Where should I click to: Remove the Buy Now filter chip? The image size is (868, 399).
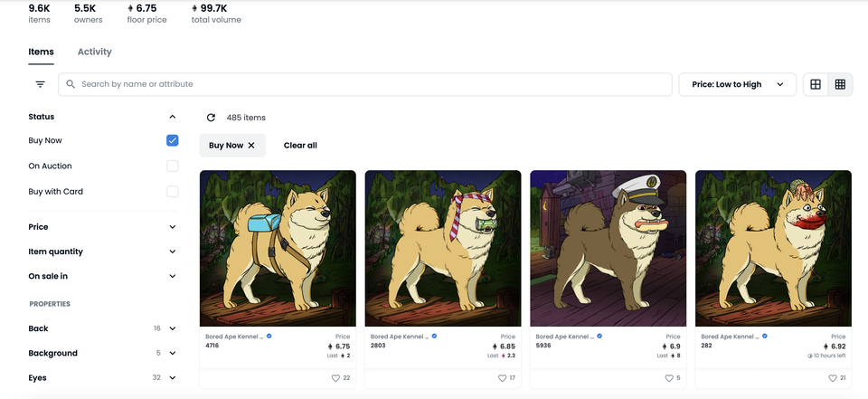coord(251,145)
